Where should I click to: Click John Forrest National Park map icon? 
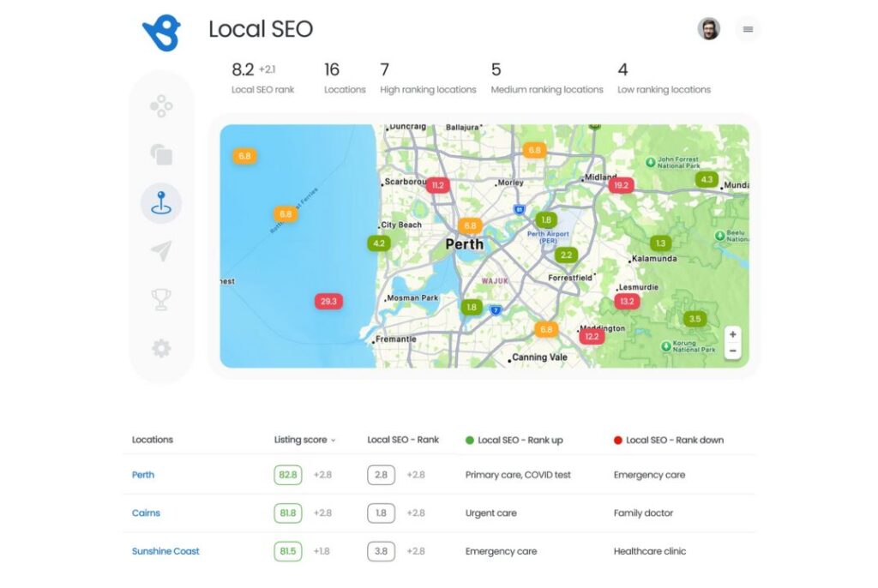click(650, 162)
